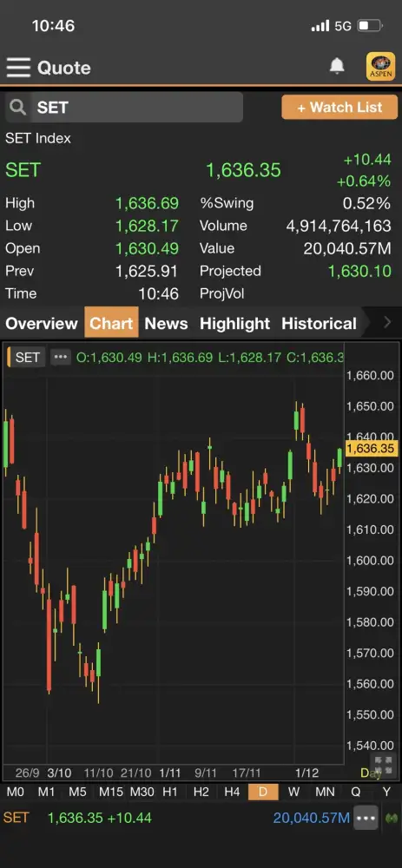Open the ASPEN logo icon
The image size is (402, 868).
tap(380, 67)
